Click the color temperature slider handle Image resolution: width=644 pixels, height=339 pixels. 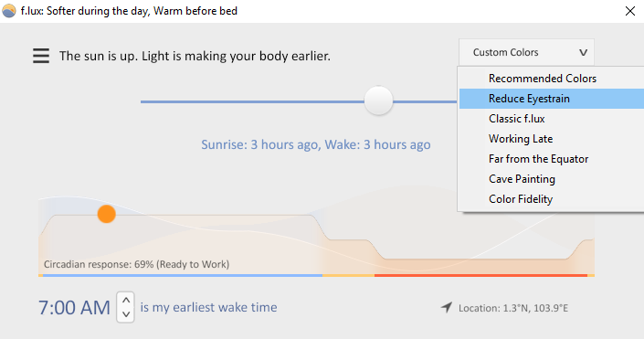point(378,101)
